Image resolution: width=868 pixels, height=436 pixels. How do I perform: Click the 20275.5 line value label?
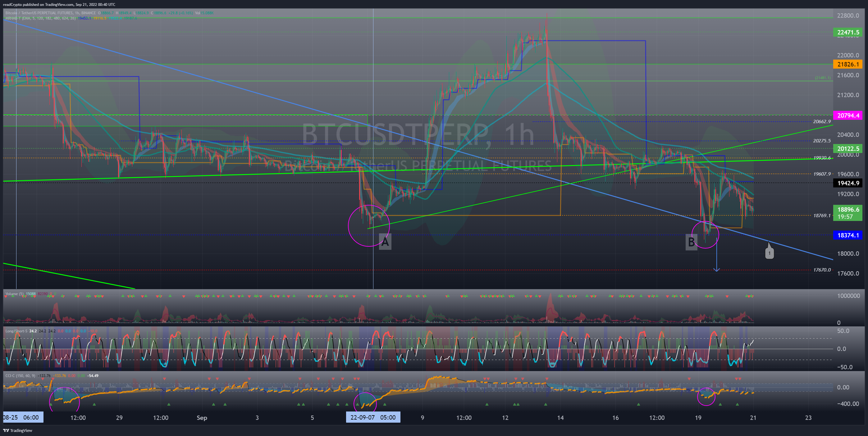coord(822,141)
